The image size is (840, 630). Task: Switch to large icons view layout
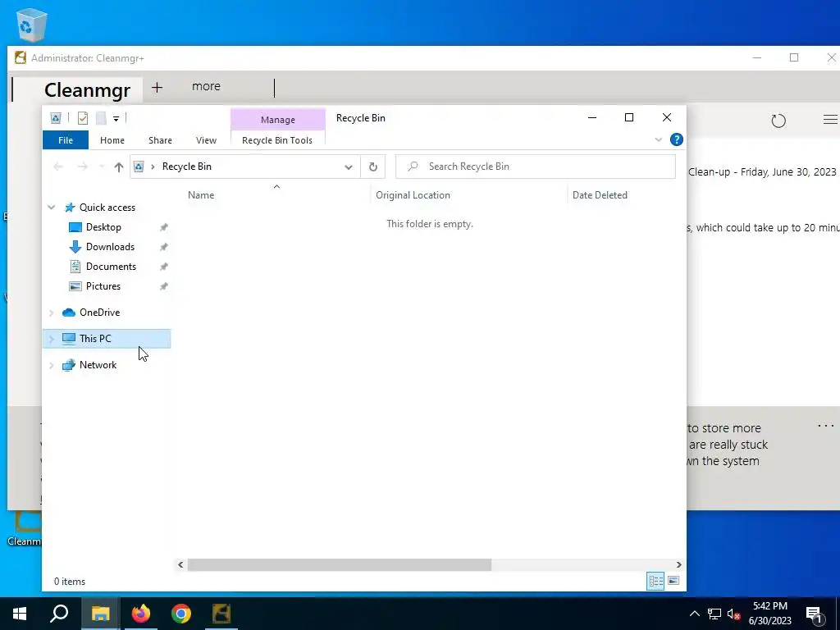674,582
